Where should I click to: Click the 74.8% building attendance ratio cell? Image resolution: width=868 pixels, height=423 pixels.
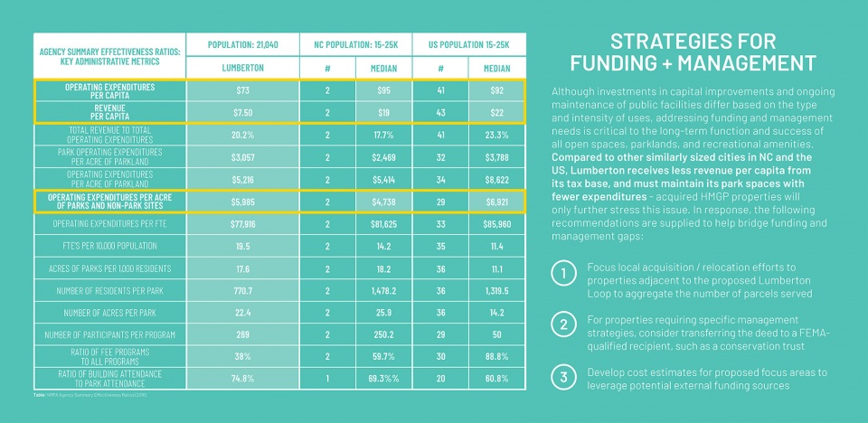(242, 380)
